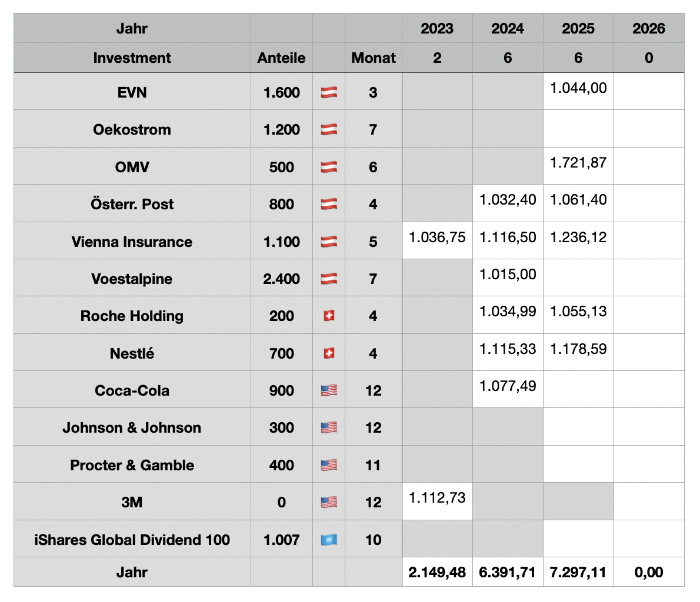Select the US flag for Procter & Gamble
The height and width of the screenshot is (602, 700).
[x=329, y=465]
